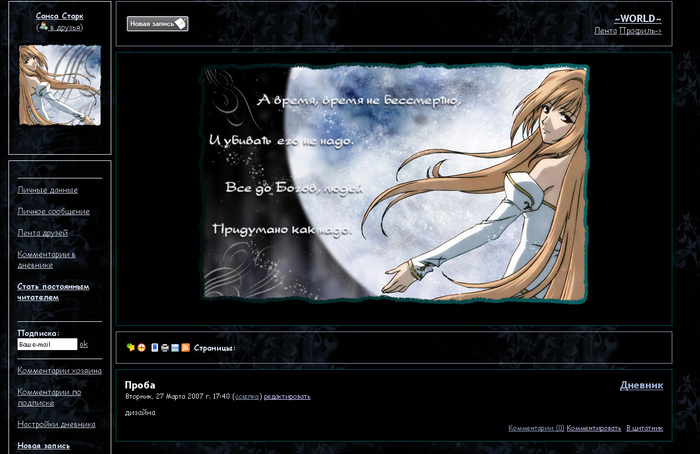
Task: Open the mobile version phone icon
Action: [x=154, y=347]
